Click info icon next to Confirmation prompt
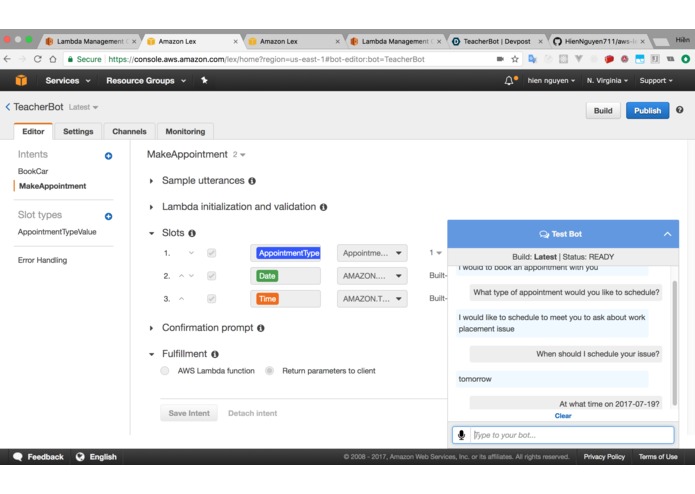The image size is (695, 494). (261, 328)
